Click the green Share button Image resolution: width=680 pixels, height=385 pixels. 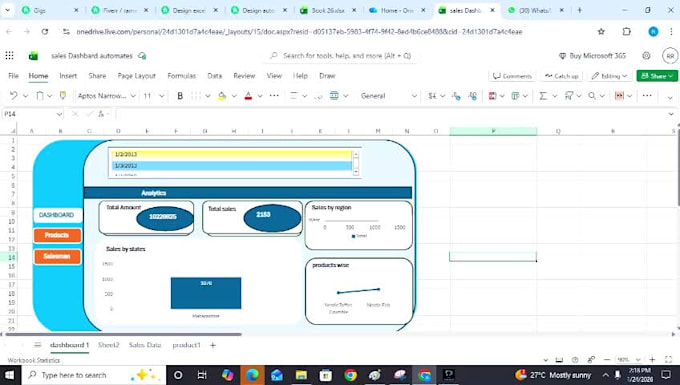657,76
